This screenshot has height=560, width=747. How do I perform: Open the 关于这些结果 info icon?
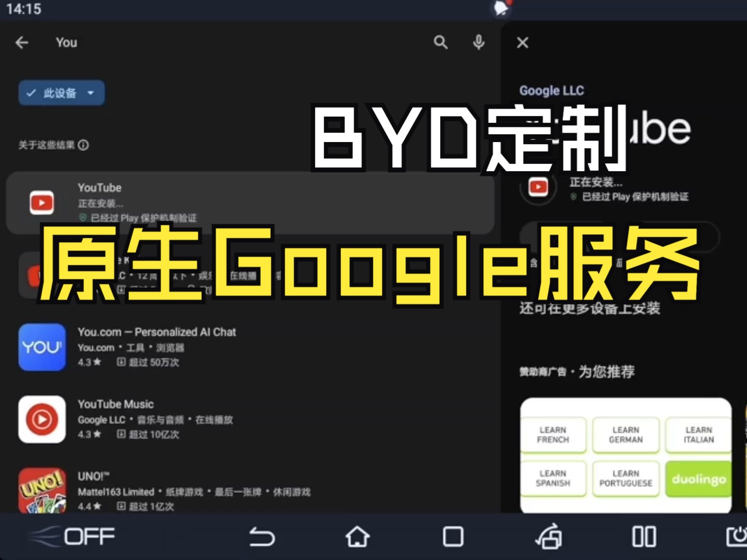(83, 145)
